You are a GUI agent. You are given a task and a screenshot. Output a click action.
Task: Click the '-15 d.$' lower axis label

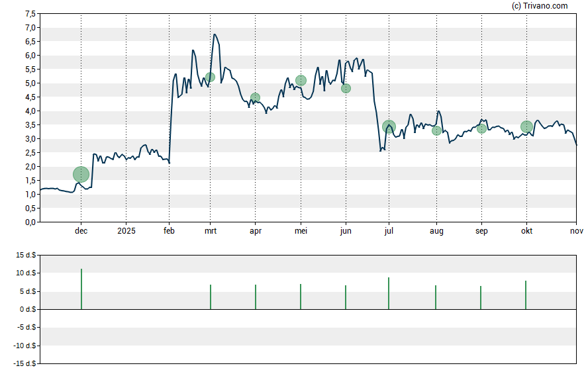tap(24, 363)
